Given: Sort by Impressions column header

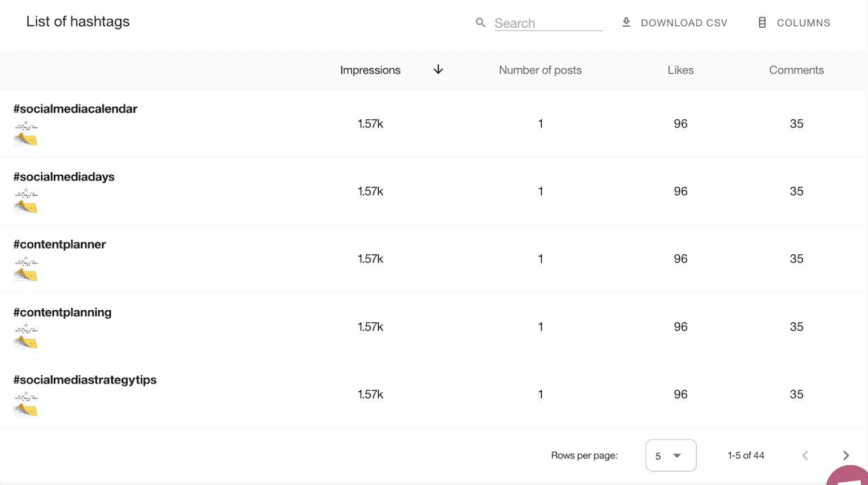Looking at the screenshot, I should click(370, 70).
